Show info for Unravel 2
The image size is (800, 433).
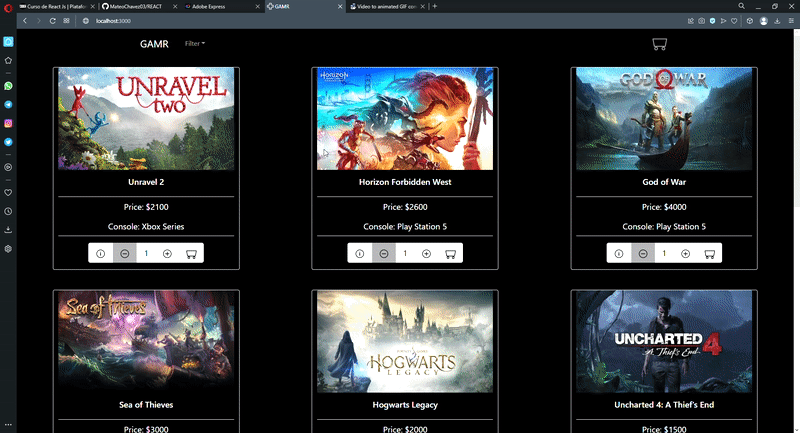coord(101,253)
